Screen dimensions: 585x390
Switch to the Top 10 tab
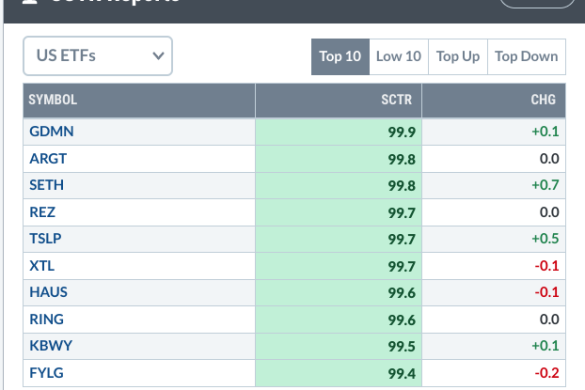340,57
